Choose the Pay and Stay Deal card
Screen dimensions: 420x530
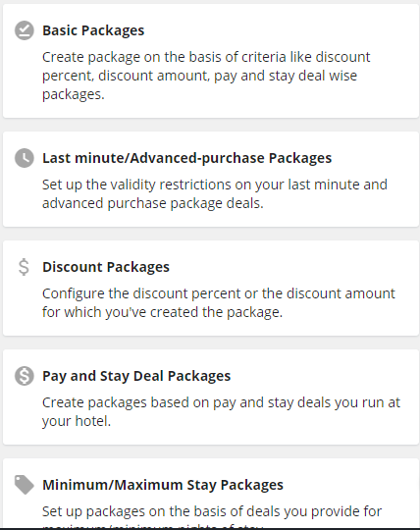point(211,397)
